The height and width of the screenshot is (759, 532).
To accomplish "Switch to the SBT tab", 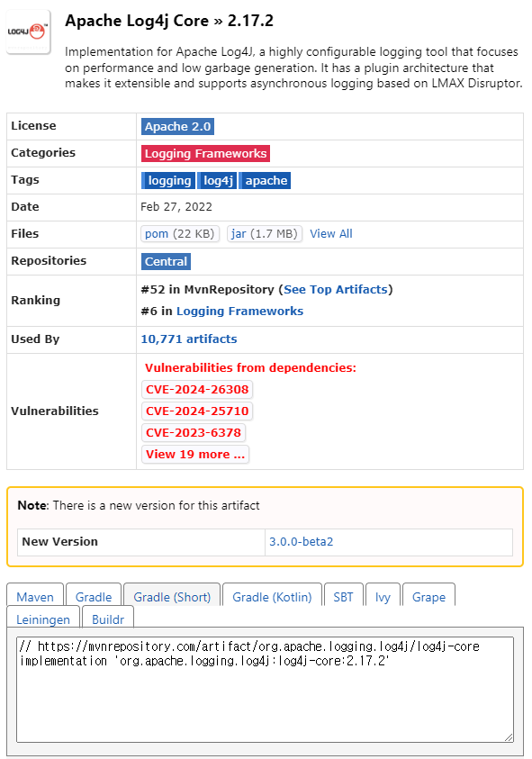I will pyautogui.click(x=343, y=597).
